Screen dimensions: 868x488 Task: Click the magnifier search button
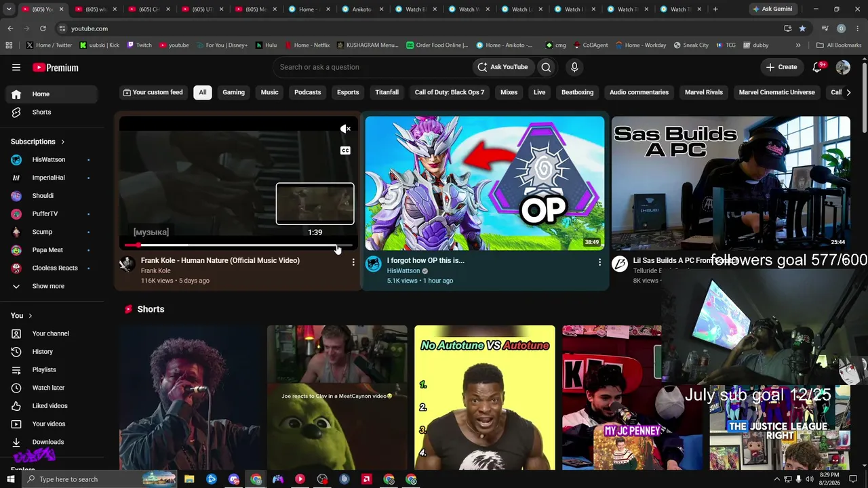coord(546,67)
